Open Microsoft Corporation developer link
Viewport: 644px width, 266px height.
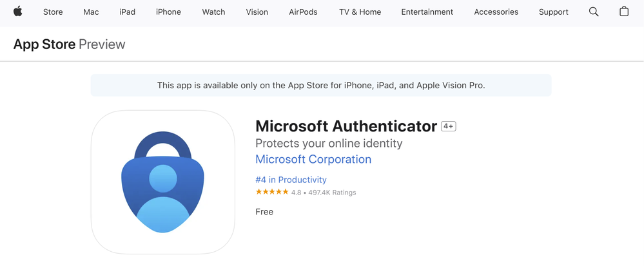point(313,159)
